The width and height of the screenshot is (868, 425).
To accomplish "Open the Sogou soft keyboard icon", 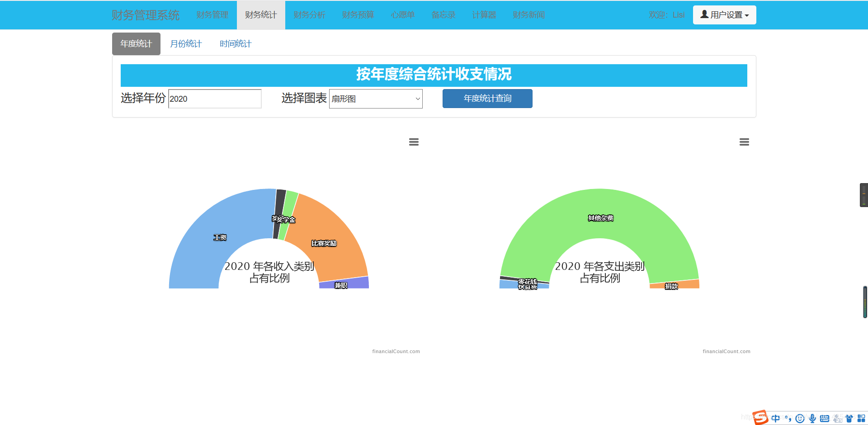I will point(824,418).
